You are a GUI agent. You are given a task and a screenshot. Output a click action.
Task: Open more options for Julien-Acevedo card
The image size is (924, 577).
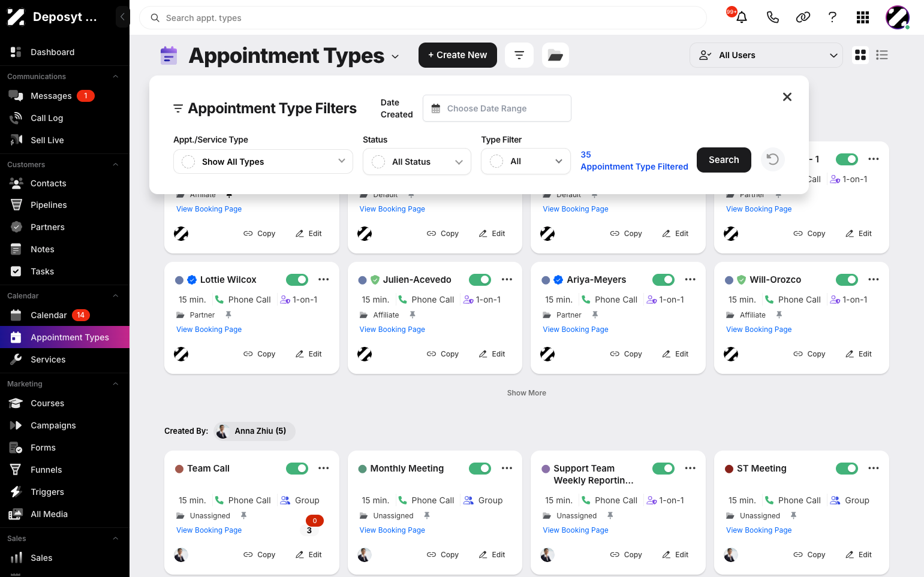[507, 279]
